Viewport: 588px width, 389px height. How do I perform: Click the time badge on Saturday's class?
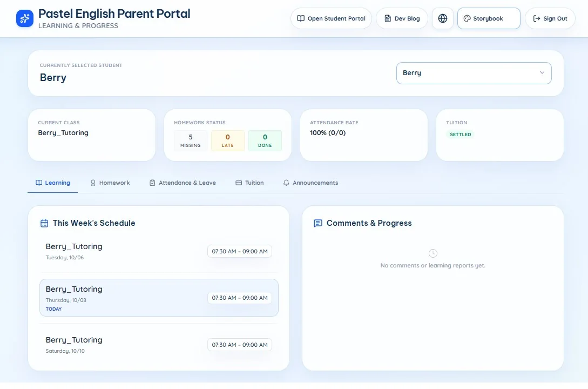[x=240, y=345]
